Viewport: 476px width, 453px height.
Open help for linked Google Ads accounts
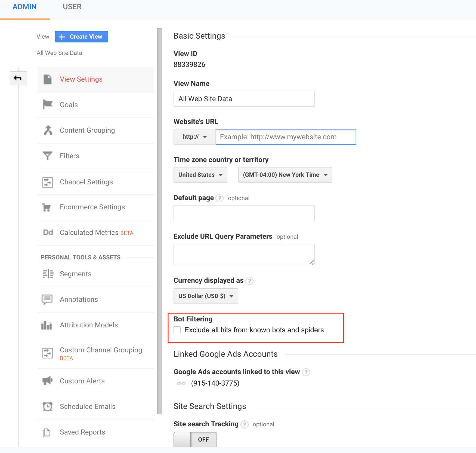[306, 372]
